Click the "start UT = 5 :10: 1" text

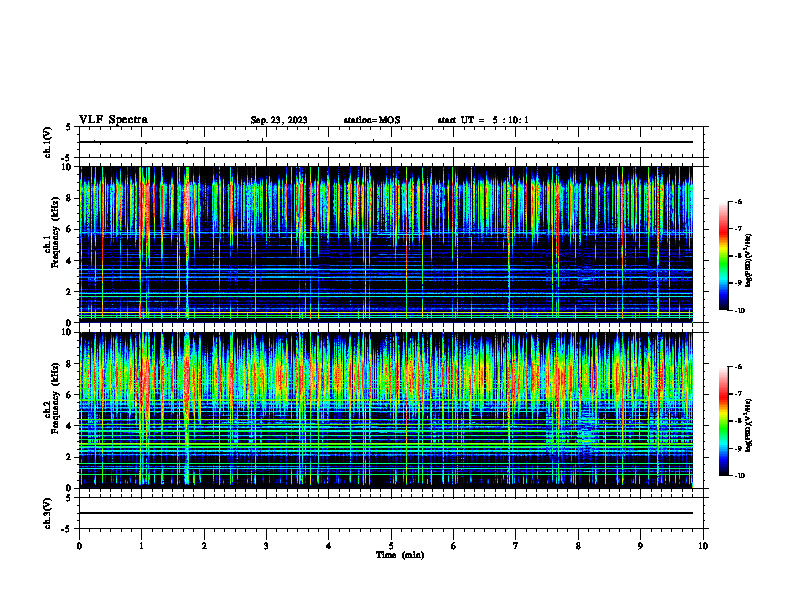pyautogui.click(x=483, y=120)
